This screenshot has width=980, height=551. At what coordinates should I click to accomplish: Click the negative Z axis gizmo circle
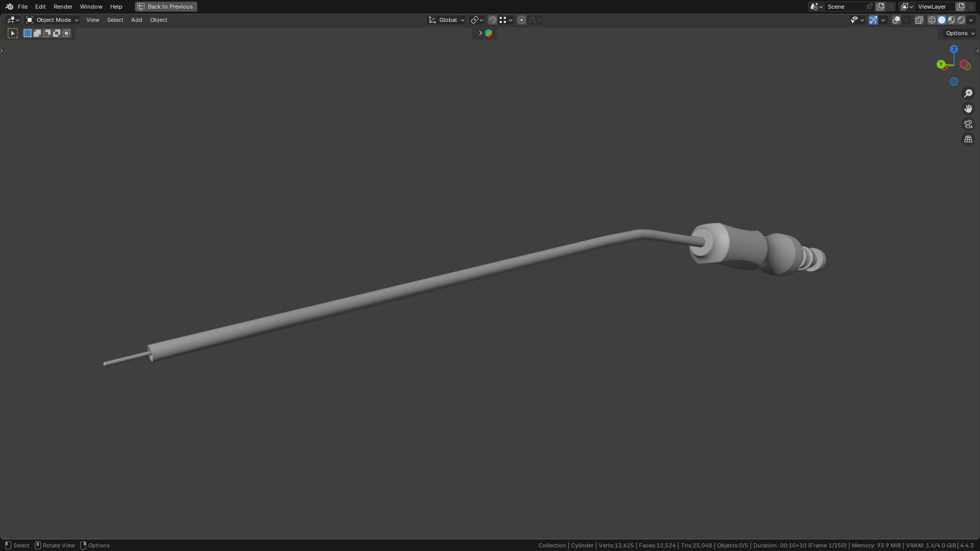954,82
